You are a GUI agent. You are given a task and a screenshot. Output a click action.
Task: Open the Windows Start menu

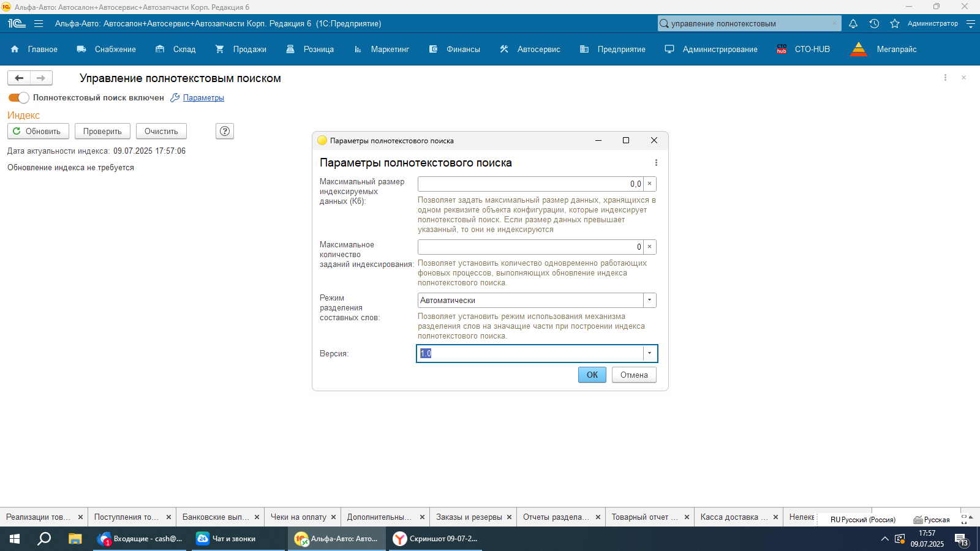click(15, 539)
